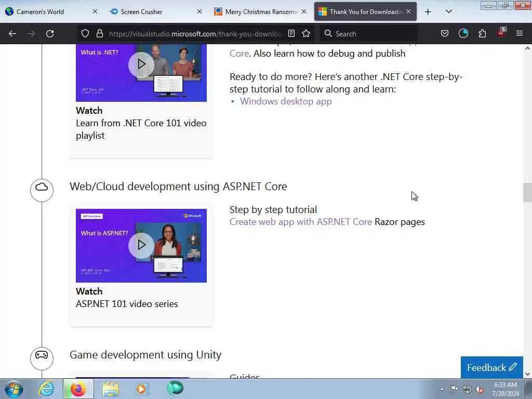The width and height of the screenshot is (532, 399).
Task: Expand the list all tabs chevron
Action: (448, 12)
